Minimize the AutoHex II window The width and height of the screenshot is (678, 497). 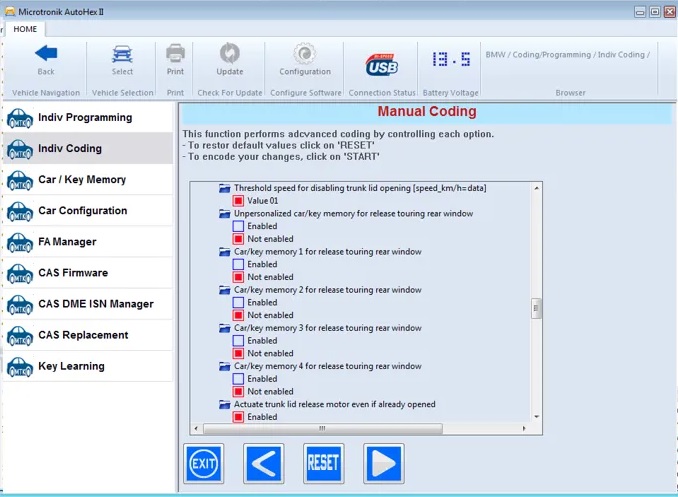point(640,12)
